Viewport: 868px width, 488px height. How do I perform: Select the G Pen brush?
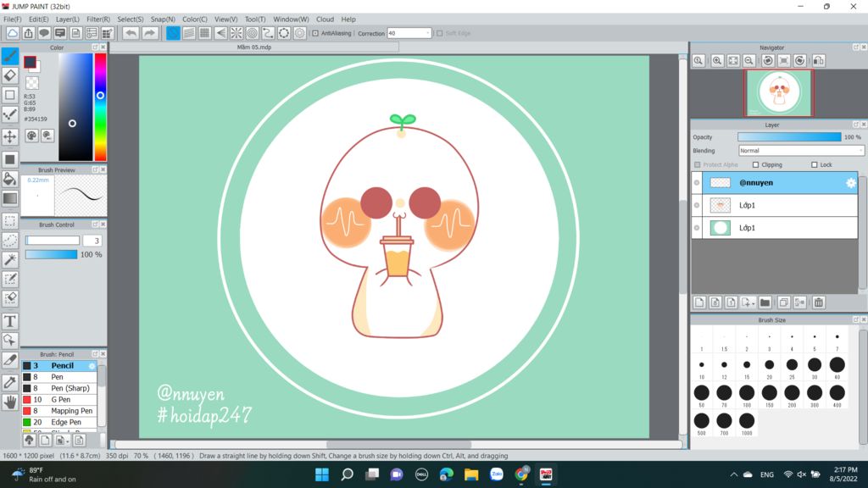coord(60,400)
